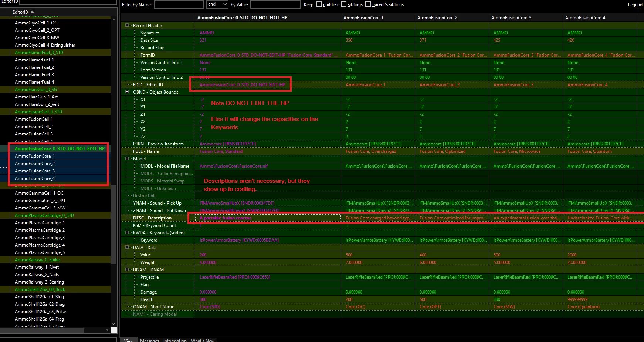Click the Value 2000 cell
Screen dimensions: 644x342
click(600, 255)
